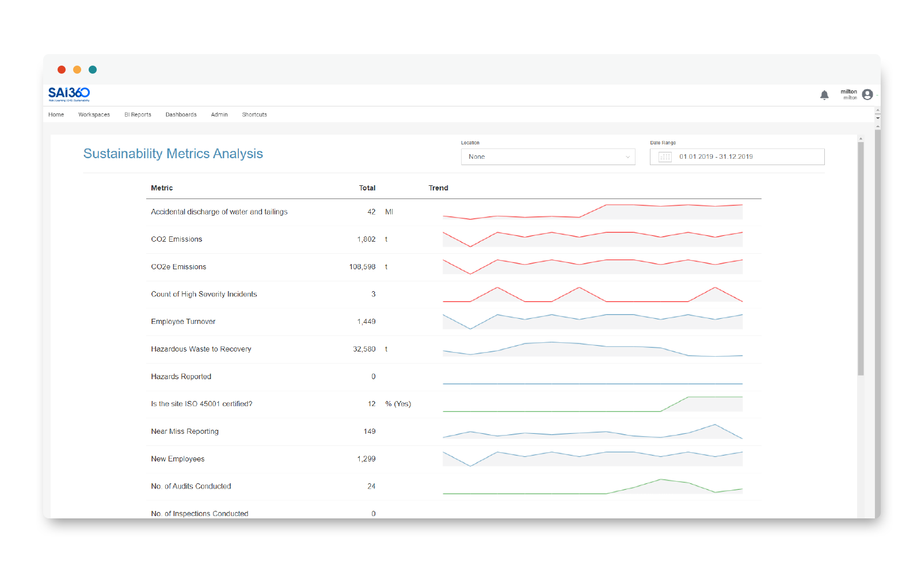Click the CO2 Emissions metric label
The image size is (921, 588).
click(x=176, y=239)
